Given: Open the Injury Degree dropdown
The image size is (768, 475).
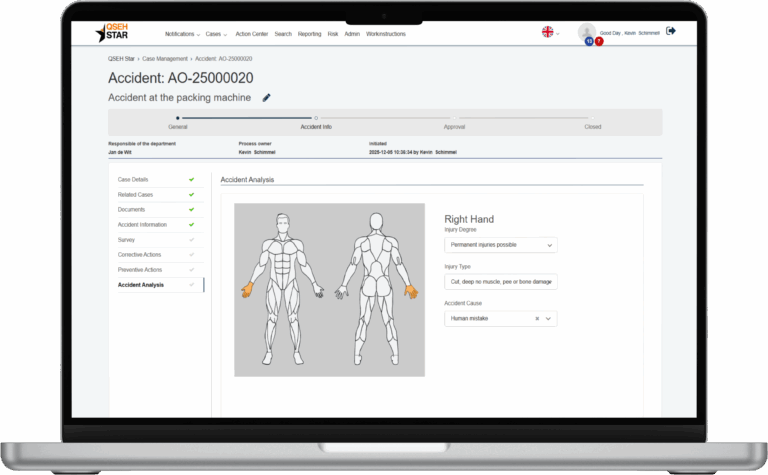Looking at the screenshot, I should pyautogui.click(x=500, y=245).
